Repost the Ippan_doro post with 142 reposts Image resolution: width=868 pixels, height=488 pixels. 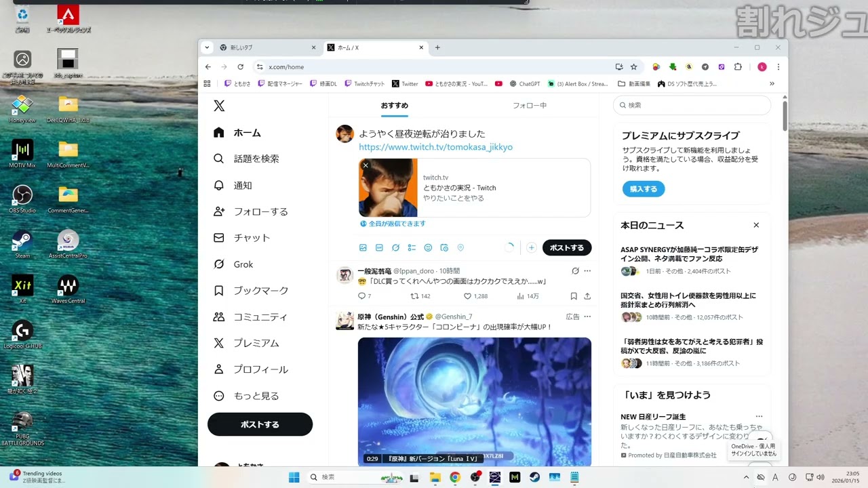414,296
